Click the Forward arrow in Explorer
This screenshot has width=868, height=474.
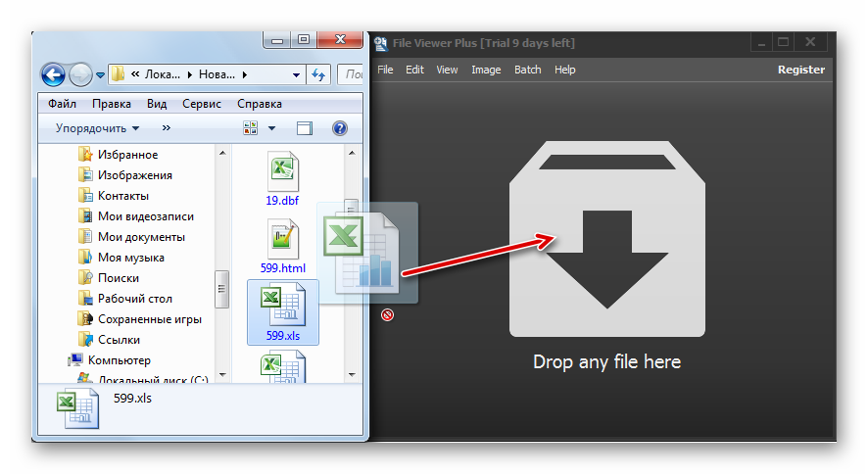click(80, 74)
